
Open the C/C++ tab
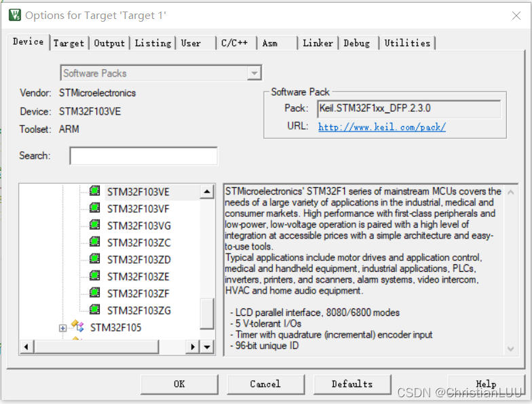pos(236,43)
